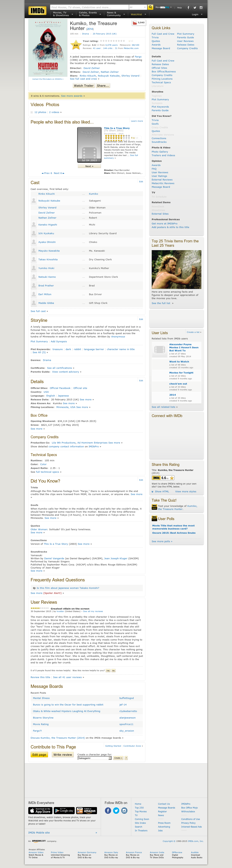Image resolution: width=232 pixels, height=868 pixels.
Task: Open IMDb's Twitter page from header icon
Action: click(x=195, y=7)
